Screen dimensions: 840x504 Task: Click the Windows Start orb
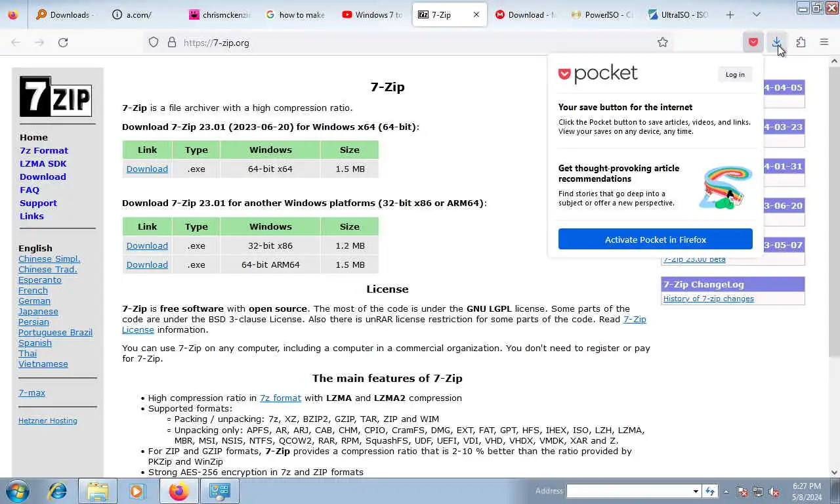point(18,491)
